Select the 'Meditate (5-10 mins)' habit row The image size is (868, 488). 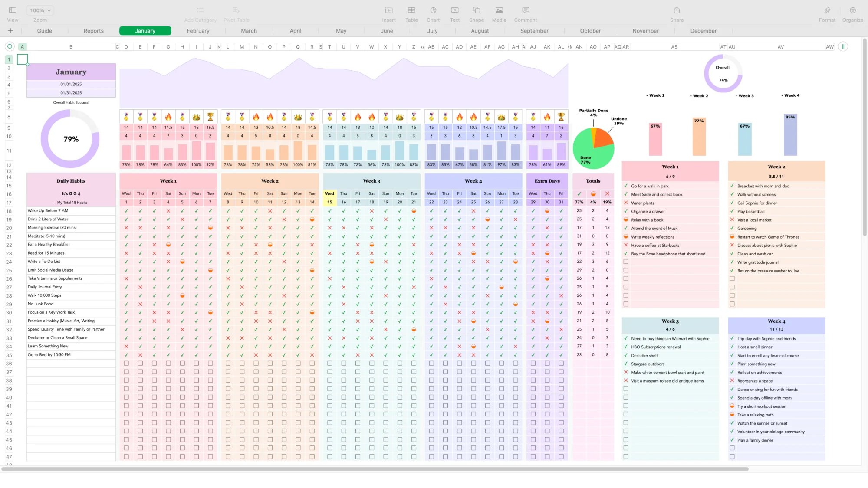(71, 236)
